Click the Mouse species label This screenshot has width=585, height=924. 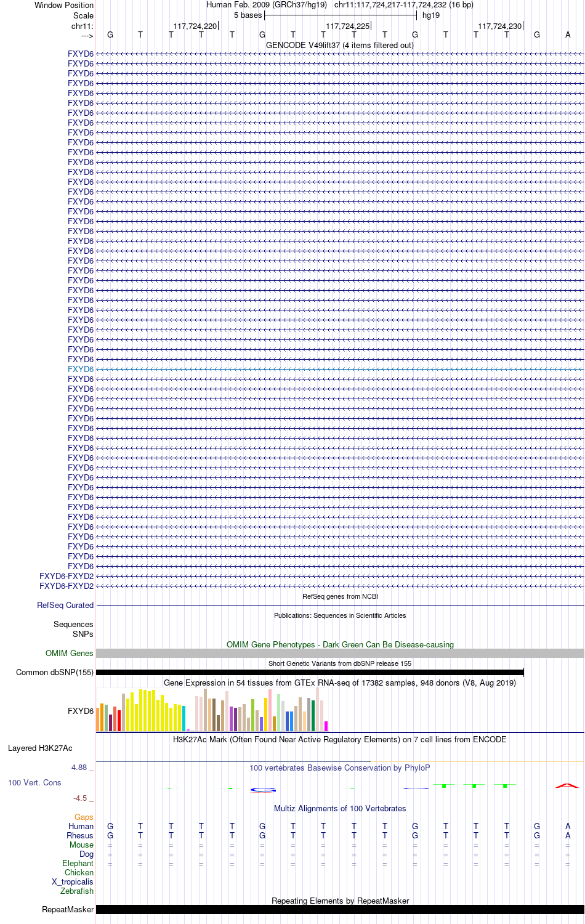click(x=81, y=845)
